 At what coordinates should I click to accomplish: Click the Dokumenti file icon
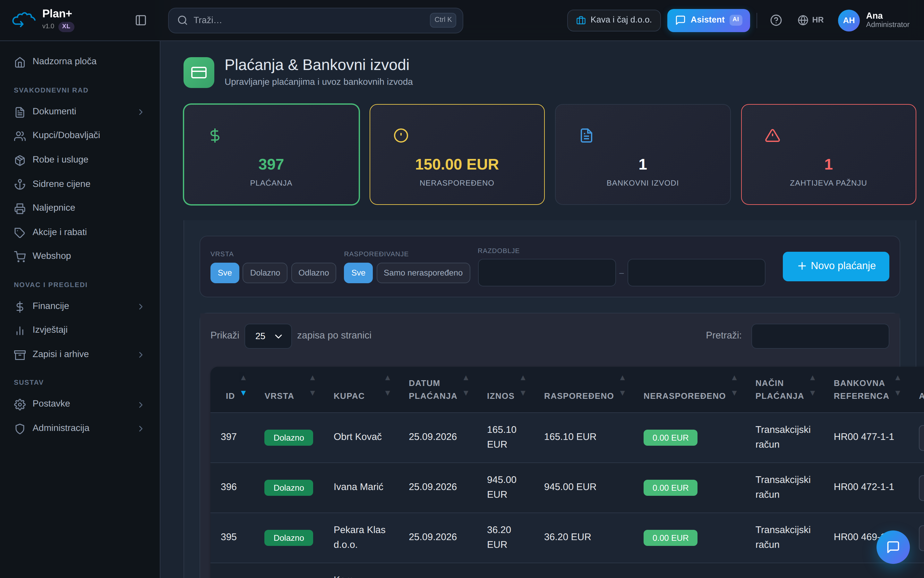click(20, 112)
